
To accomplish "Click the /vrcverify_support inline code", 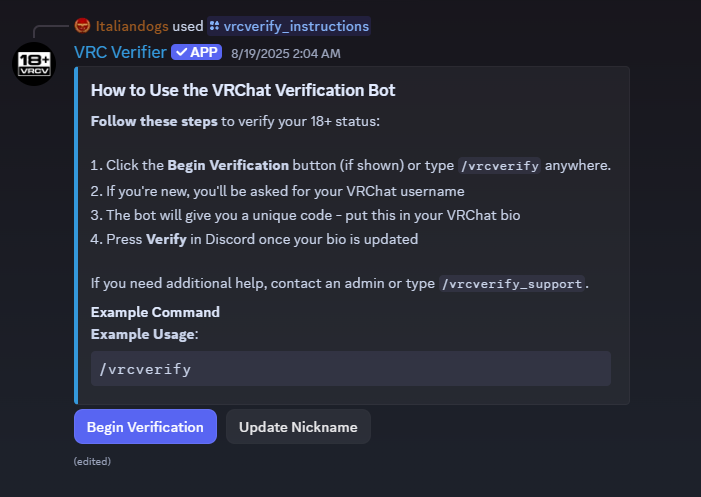I will click(x=512, y=284).
